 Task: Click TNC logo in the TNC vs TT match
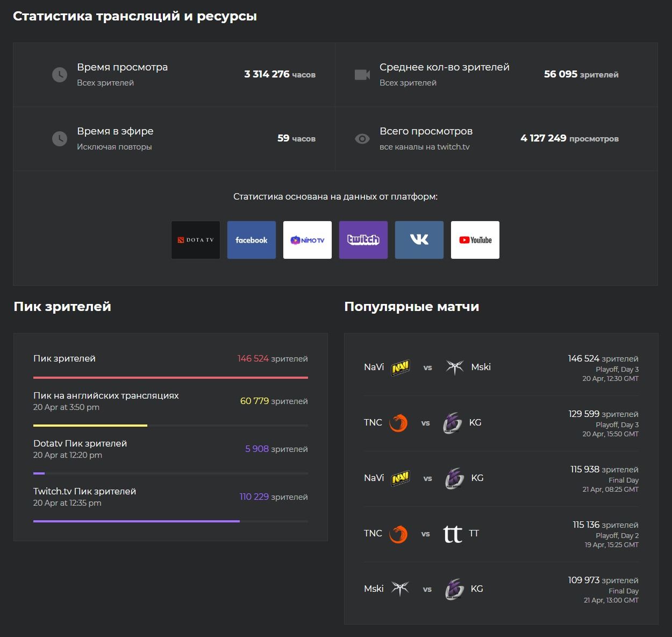398,534
